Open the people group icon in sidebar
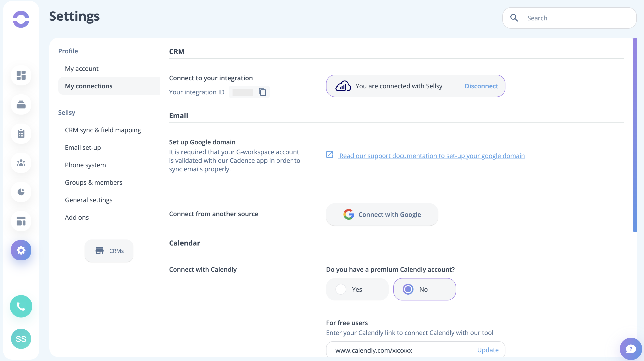This screenshot has width=644, height=361. [x=21, y=163]
